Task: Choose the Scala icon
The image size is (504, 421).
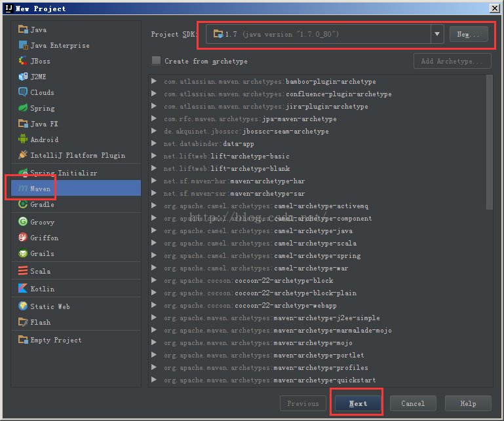Action: coord(23,270)
